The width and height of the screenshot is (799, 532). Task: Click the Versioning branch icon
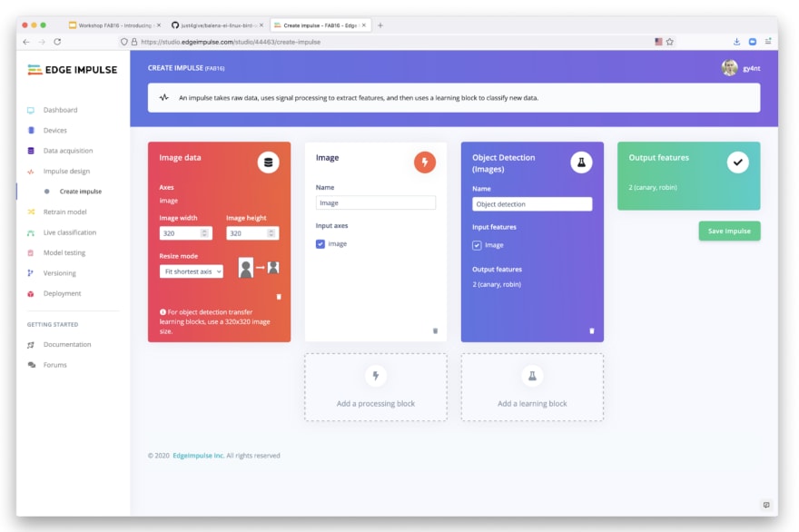31,273
